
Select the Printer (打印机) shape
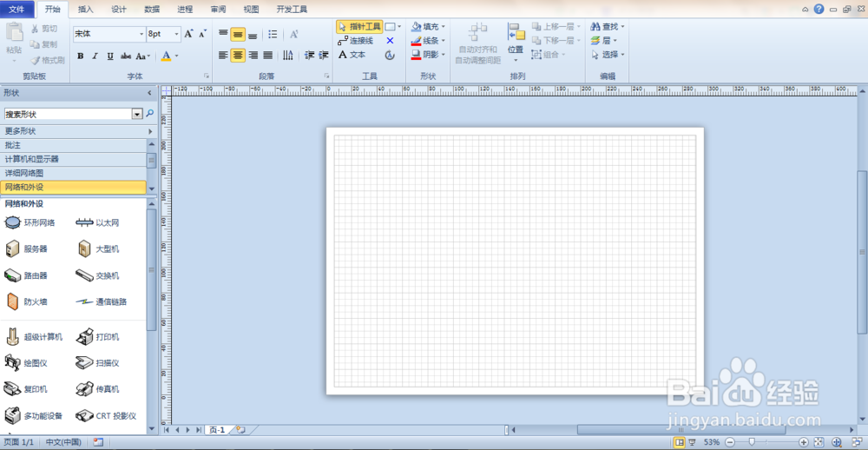pos(98,337)
